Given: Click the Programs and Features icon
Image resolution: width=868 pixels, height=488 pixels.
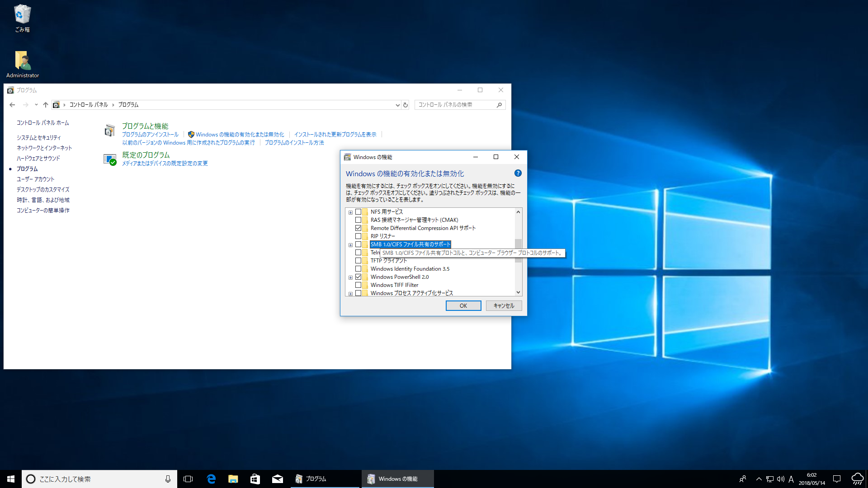Looking at the screenshot, I should pos(109,131).
